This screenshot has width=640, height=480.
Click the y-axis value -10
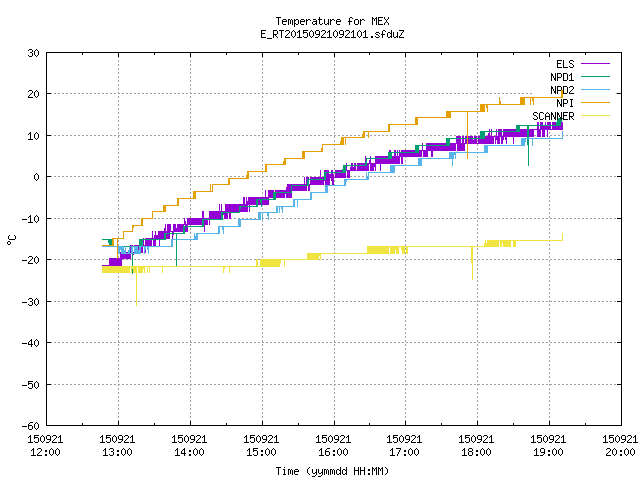pos(31,219)
